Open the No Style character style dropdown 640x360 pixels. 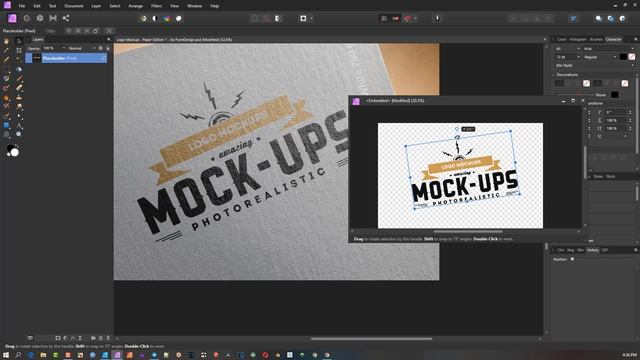click(x=595, y=66)
